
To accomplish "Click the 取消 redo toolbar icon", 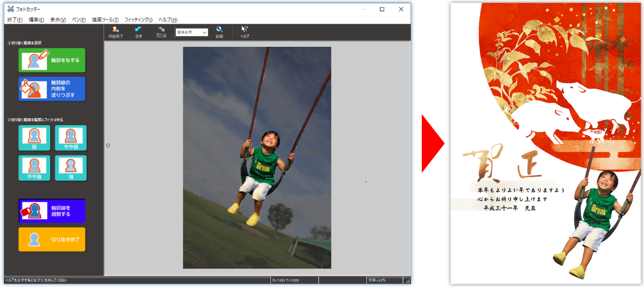I will coord(161,32).
